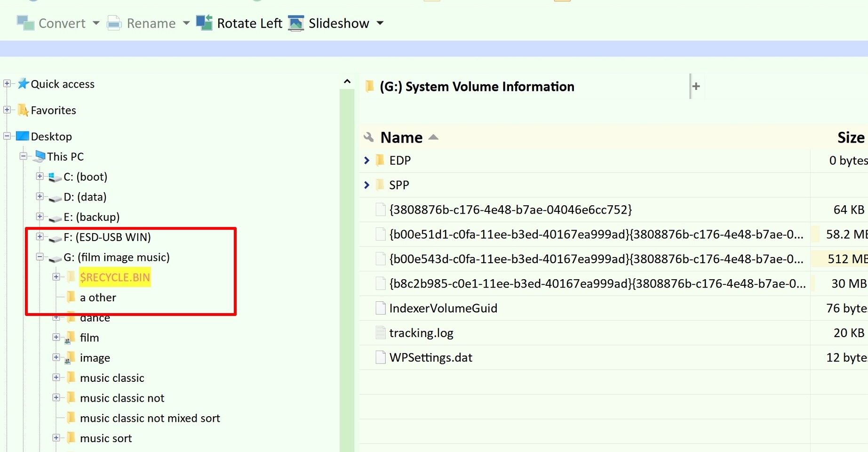Expand the SPP folder chevron
This screenshot has height=452, width=868.
(367, 185)
